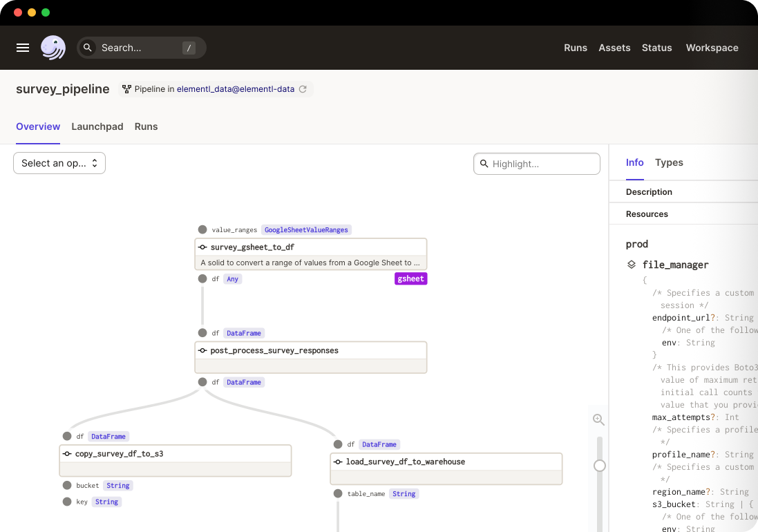Viewport: 758px width, 532px height.
Task: Open the 'Select an op...' dropdown
Action: point(59,163)
